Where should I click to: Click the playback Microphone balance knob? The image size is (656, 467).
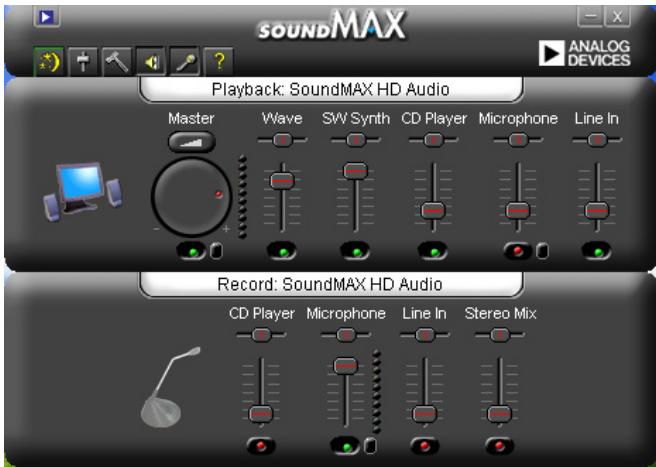pyautogui.click(x=518, y=140)
